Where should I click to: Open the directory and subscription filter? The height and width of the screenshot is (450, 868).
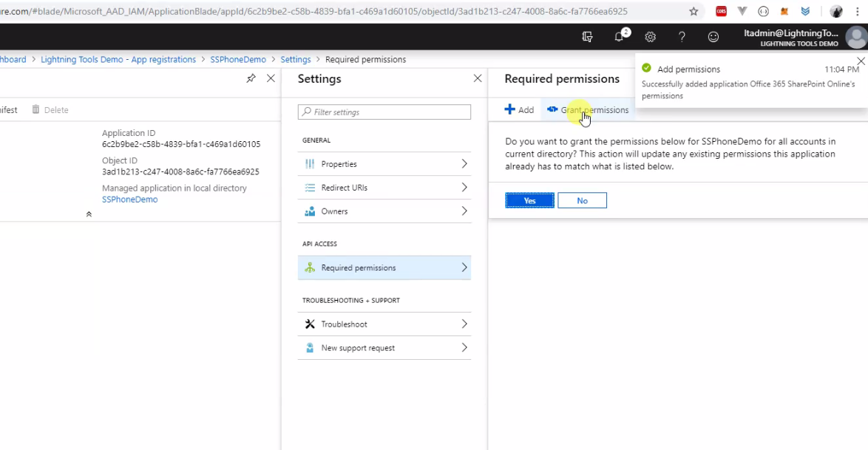(587, 36)
